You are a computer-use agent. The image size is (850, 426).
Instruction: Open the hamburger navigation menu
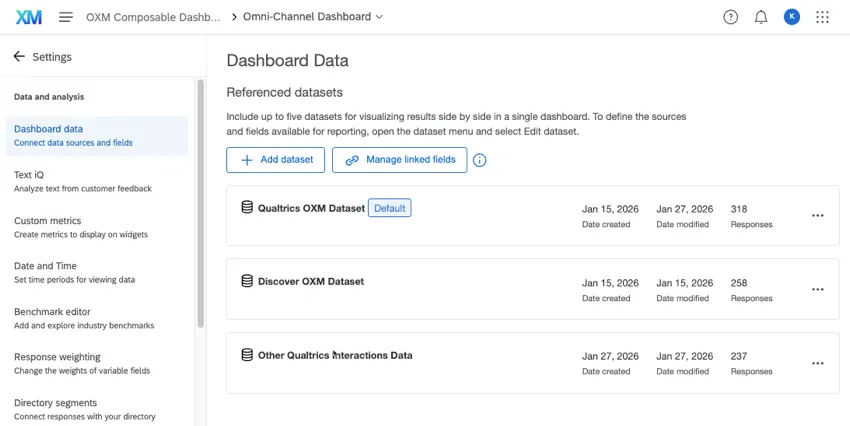66,17
